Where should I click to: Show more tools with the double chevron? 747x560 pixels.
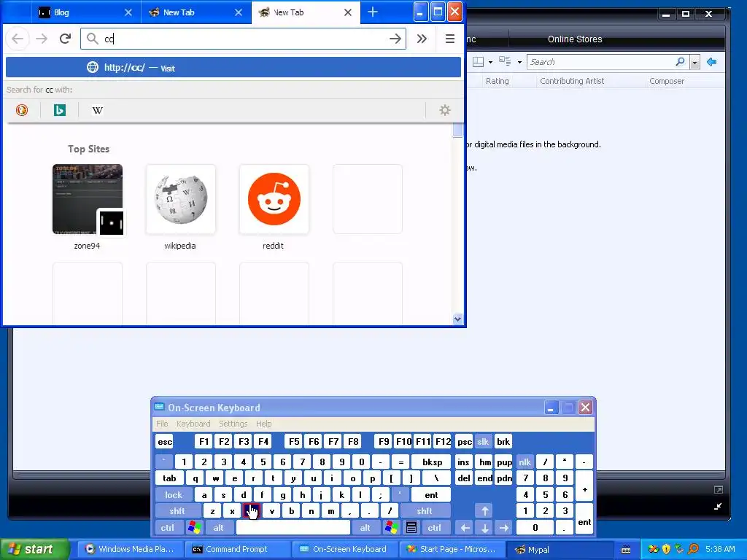click(x=422, y=39)
